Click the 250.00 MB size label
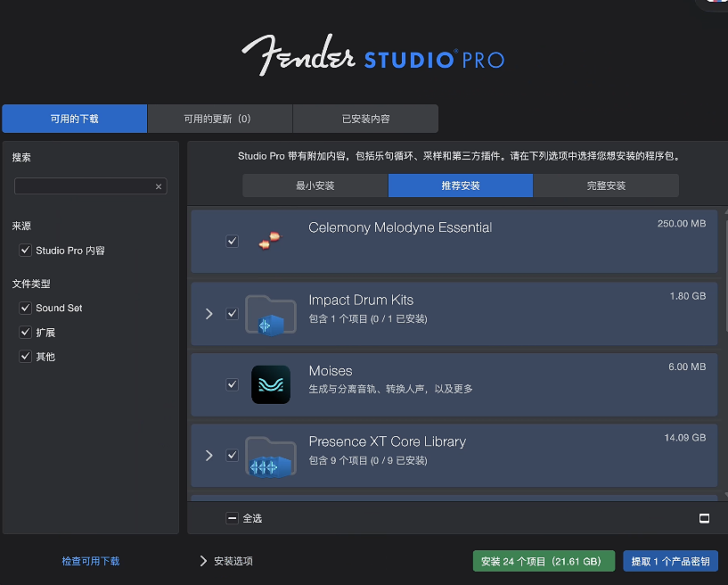The width and height of the screenshot is (728, 585). pyautogui.click(x=681, y=224)
